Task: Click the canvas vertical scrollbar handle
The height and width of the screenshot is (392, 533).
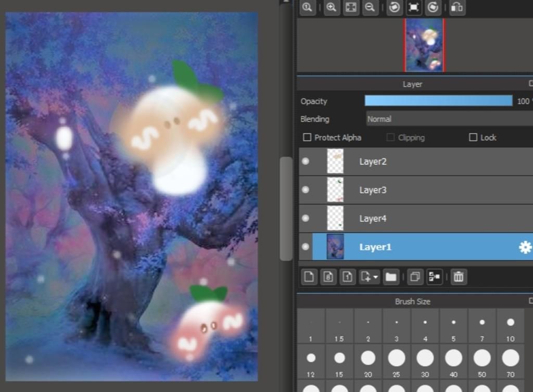Action: tap(286, 209)
